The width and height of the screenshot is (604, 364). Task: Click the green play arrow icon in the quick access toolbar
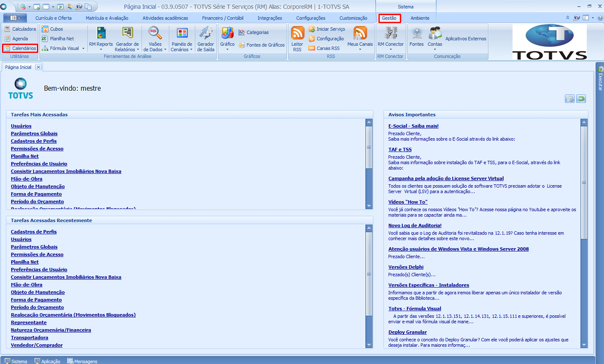60,7
